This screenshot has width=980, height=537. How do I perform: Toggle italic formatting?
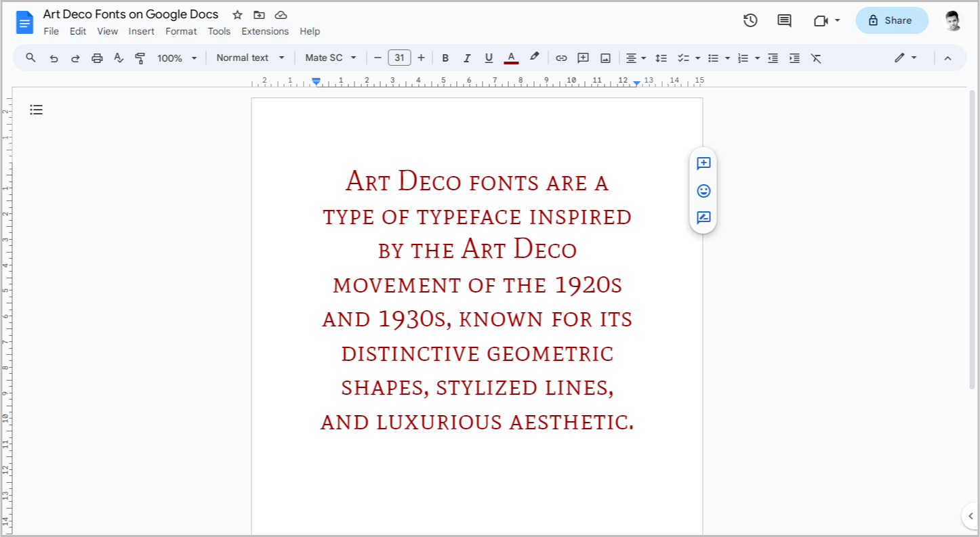click(x=467, y=58)
